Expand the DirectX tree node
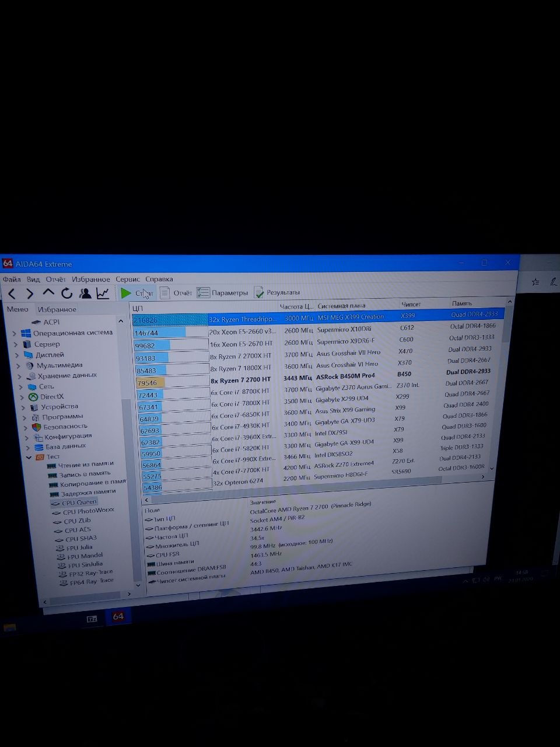 [22, 397]
